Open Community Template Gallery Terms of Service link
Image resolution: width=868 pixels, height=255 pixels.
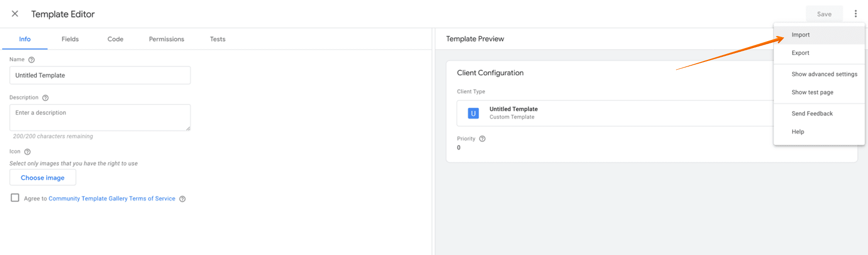pos(112,199)
